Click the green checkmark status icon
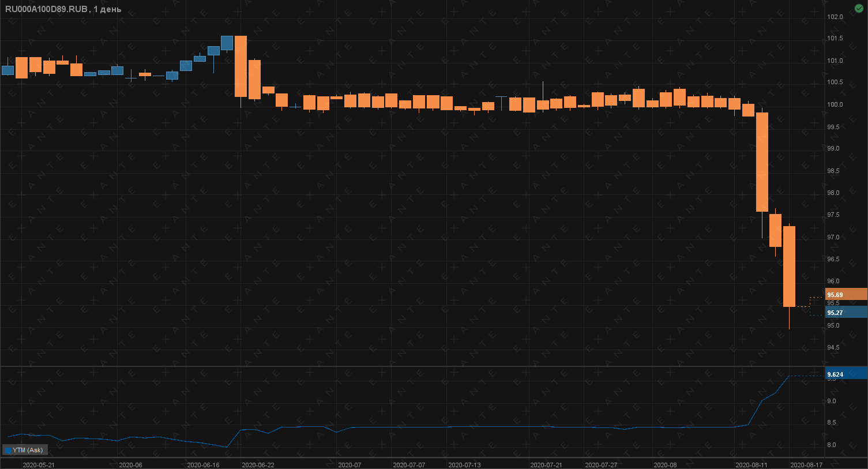This screenshot has height=469, width=868. (858, 8)
